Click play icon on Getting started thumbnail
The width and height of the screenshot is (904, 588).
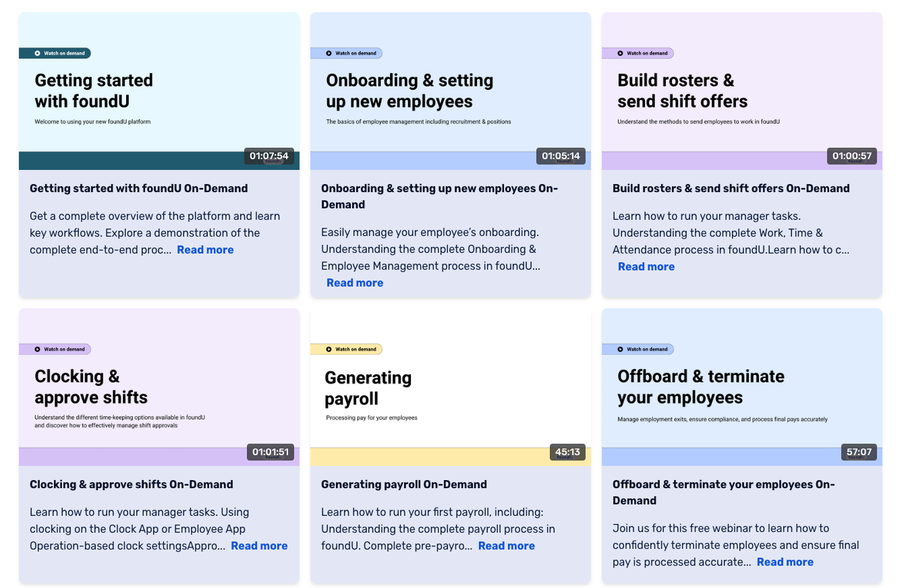pyautogui.click(x=37, y=53)
